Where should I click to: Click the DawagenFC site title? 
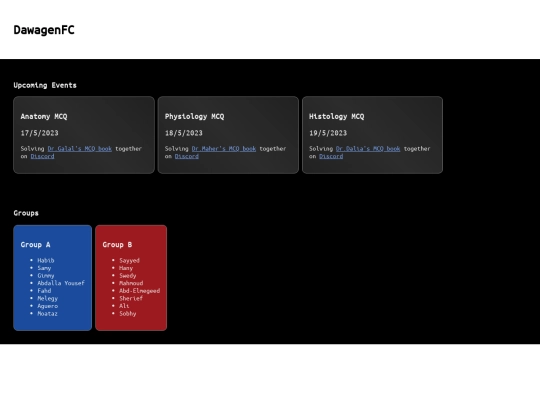click(44, 30)
